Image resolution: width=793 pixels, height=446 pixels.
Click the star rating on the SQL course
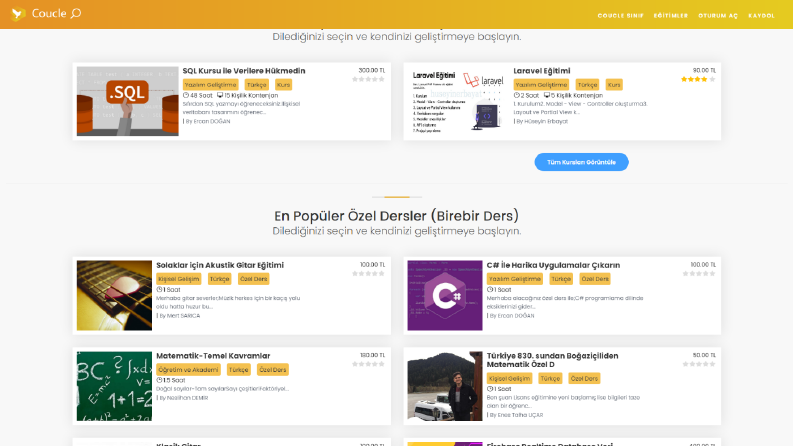368,79
